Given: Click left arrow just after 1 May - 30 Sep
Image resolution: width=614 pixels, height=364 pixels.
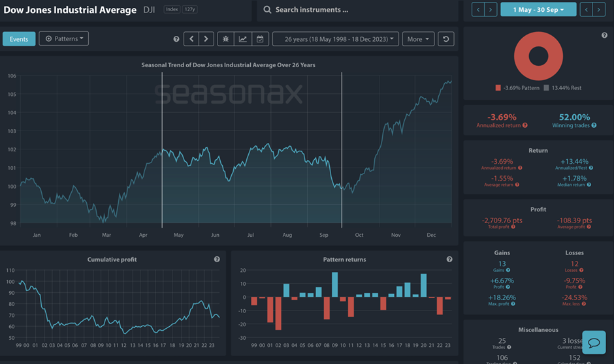Looking at the screenshot, I should point(586,9).
